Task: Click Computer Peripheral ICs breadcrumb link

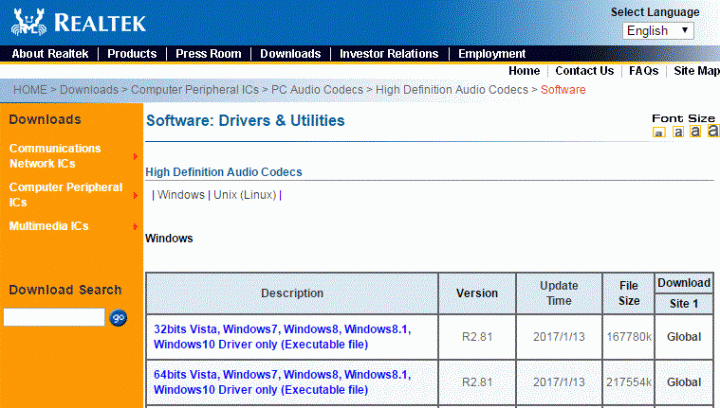Action: (x=195, y=89)
